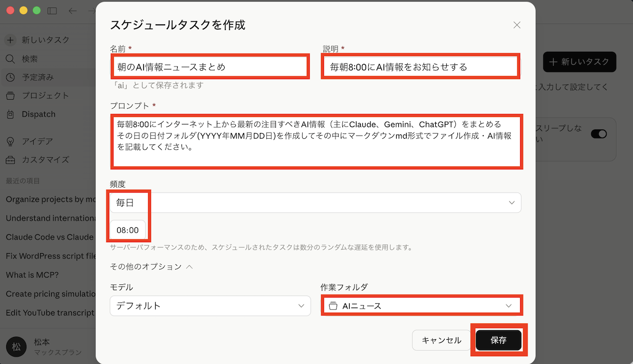
Task: Open the モデル default model dropdown
Action: pos(210,305)
